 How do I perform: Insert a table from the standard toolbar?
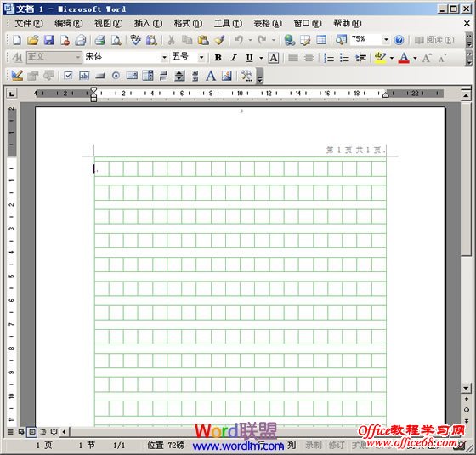click(321, 40)
